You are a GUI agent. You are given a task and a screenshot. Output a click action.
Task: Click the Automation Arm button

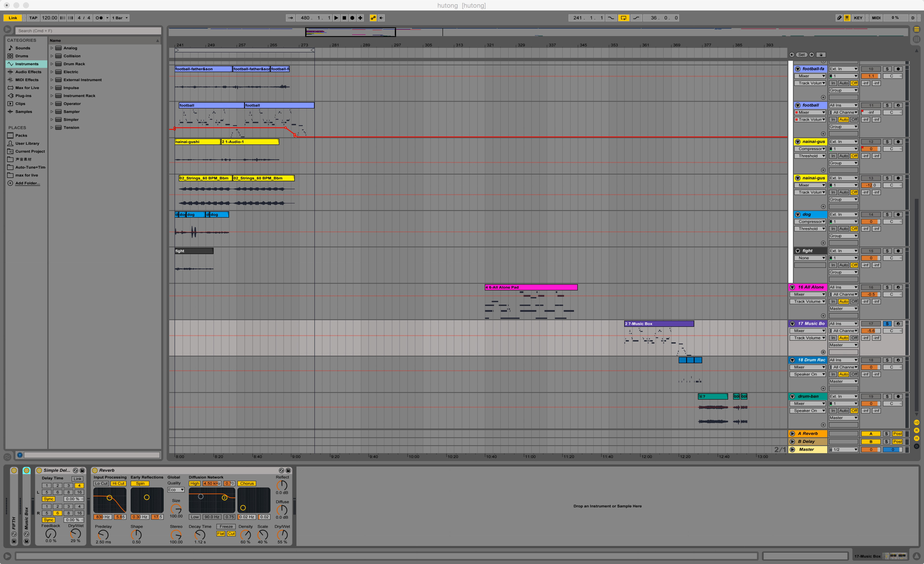373,18
